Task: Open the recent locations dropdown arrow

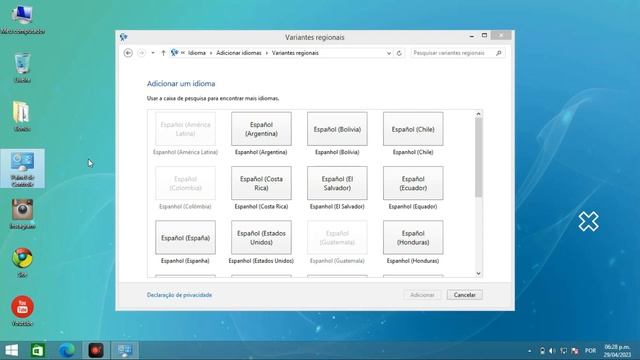Action: tap(153, 53)
